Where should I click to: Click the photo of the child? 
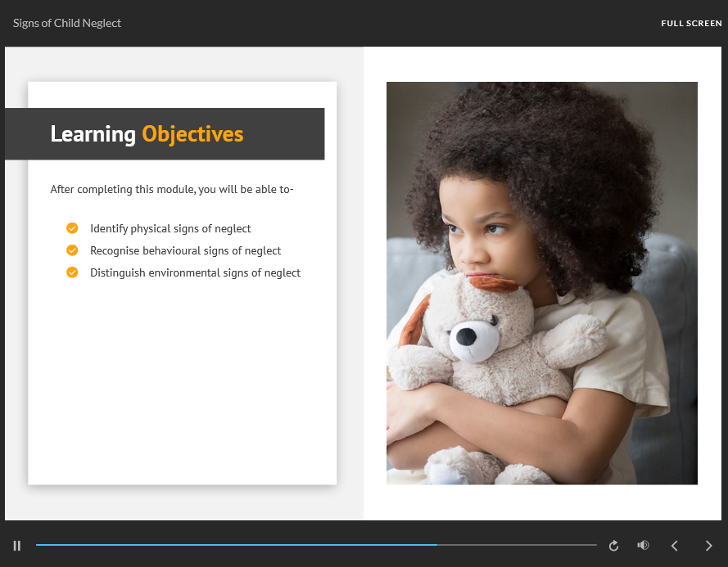click(x=541, y=283)
